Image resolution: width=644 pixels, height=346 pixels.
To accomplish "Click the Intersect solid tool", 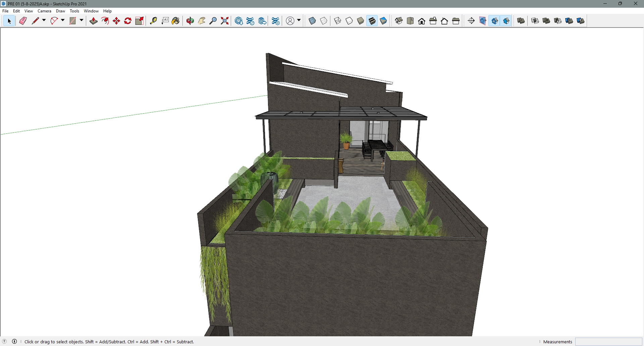I will 535,21.
